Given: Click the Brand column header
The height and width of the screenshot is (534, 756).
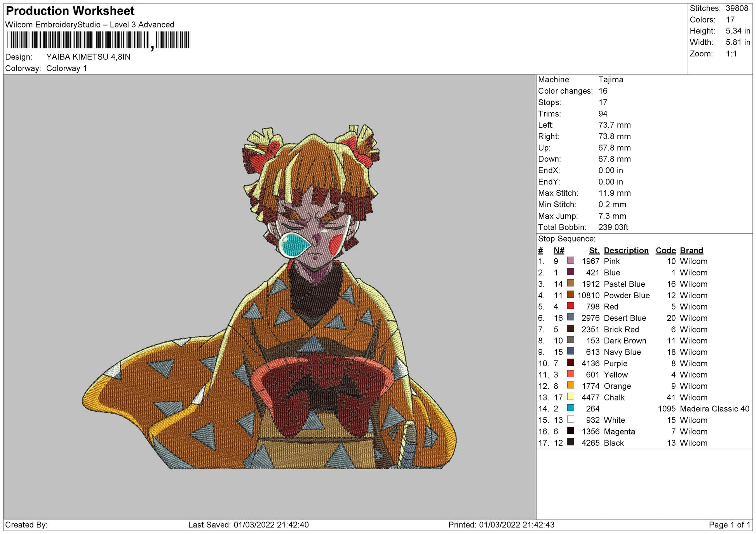Looking at the screenshot, I should [x=691, y=250].
